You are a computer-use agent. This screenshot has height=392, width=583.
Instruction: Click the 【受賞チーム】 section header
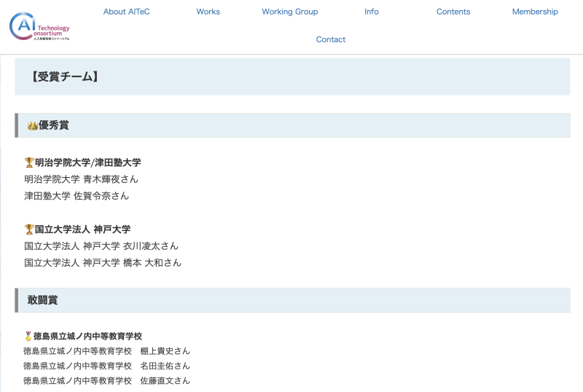[65, 77]
